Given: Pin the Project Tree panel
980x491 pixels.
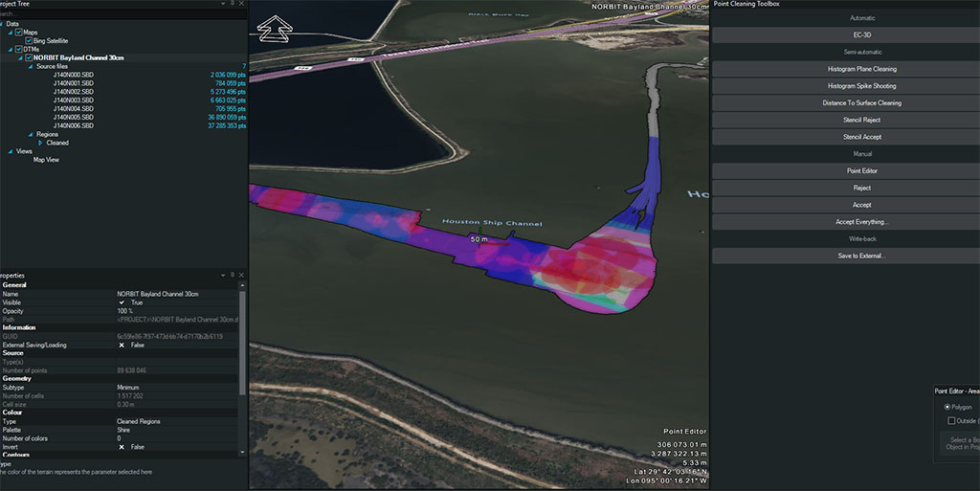Looking at the screenshot, I should point(230,4).
